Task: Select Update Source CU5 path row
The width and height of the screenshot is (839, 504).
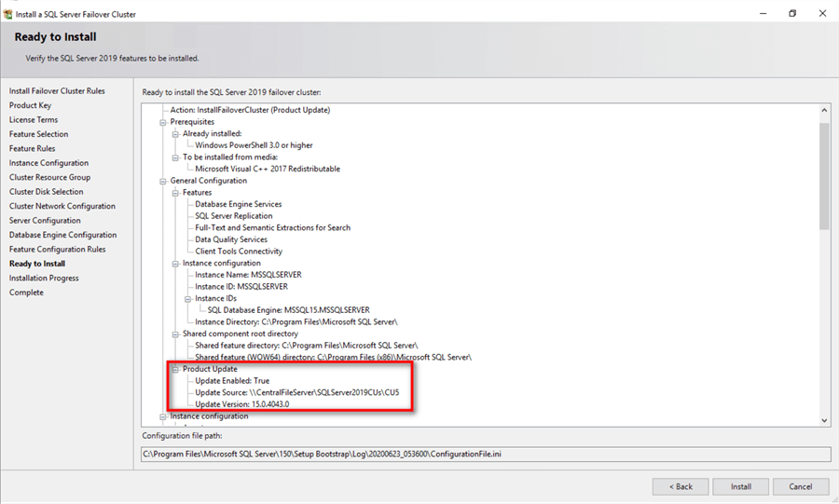Action: [297, 392]
